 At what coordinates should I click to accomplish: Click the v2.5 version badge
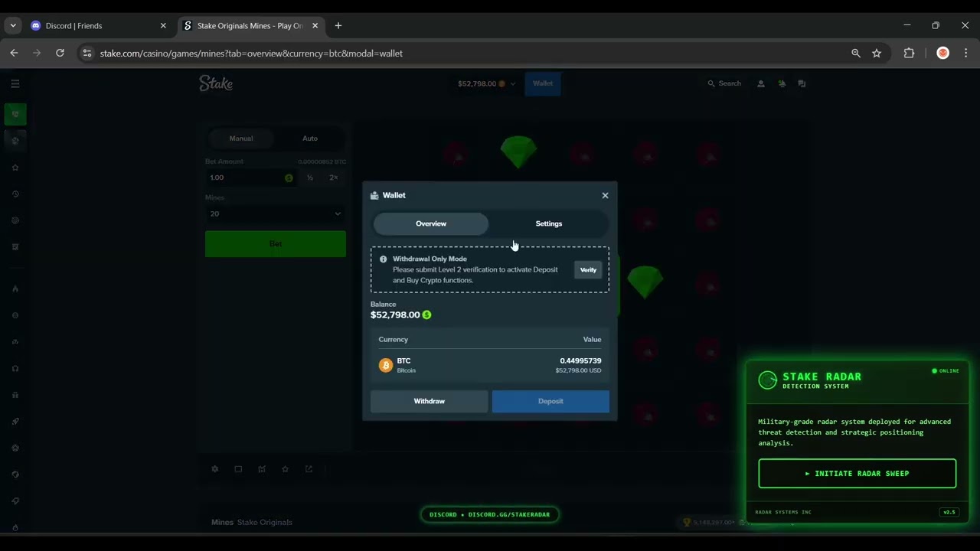(949, 512)
